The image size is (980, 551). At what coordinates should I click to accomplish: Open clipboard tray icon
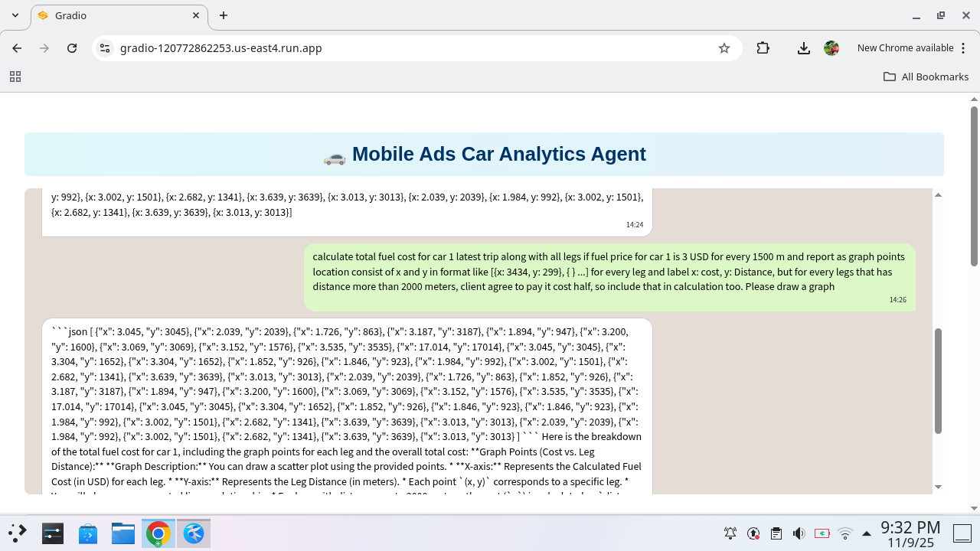click(776, 533)
